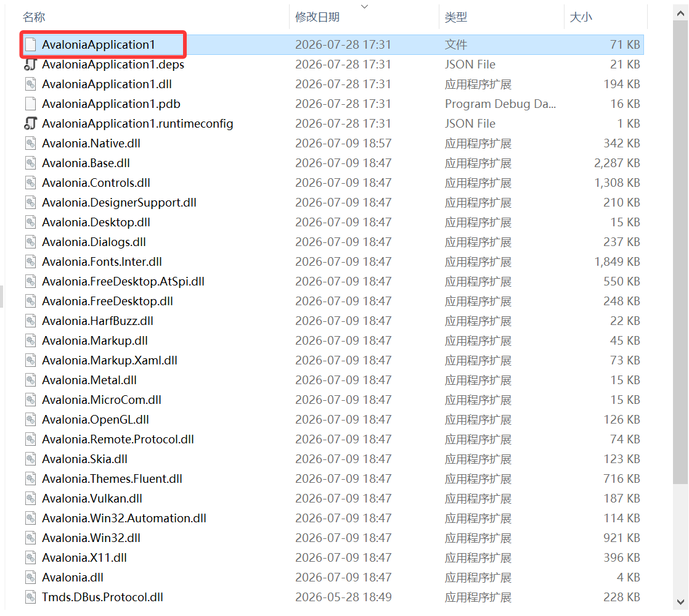Click the date 2026-05-28 18:49
The image size is (689, 616).
point(343,598)
